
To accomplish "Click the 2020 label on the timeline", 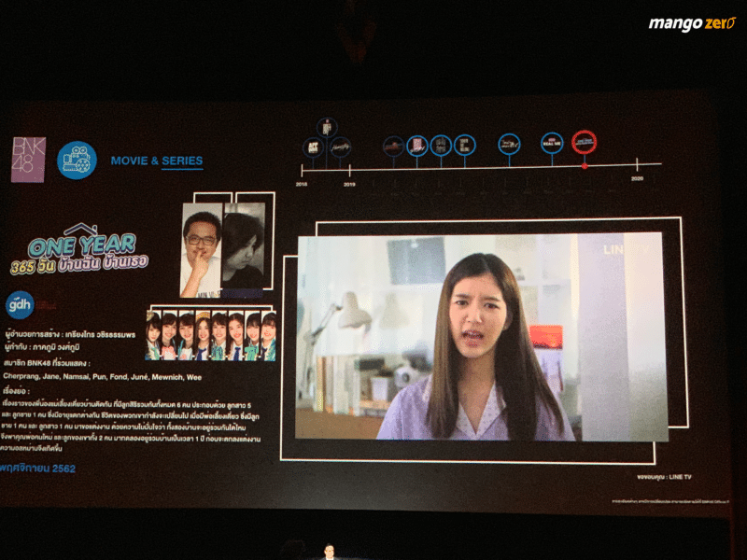I will click(x=637, y=178).
